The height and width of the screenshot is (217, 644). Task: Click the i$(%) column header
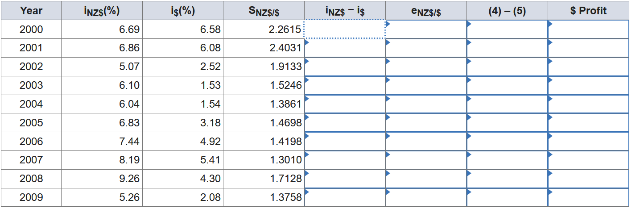click(183, 11)
